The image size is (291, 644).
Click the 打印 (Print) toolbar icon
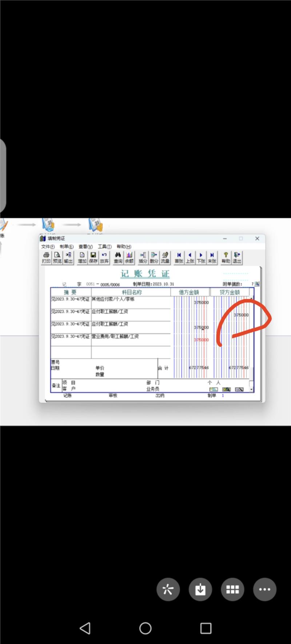pyautogui.click(x=46, y=257)
